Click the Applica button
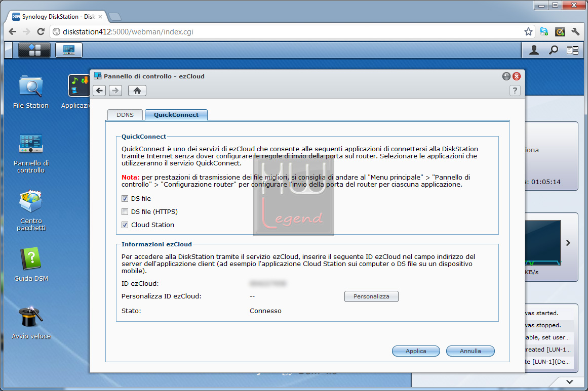Image resolution: width=588 pixels, height=391 pixels. pos(416,351)
